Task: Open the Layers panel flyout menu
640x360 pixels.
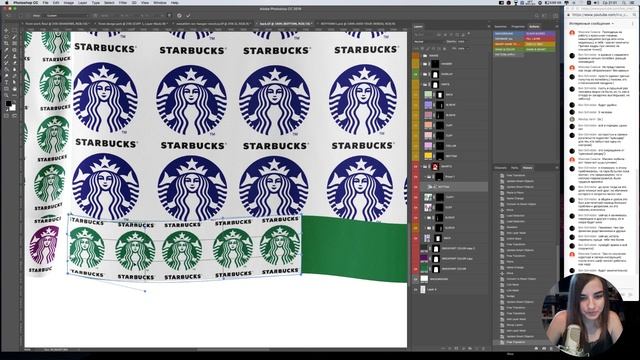Action: point(489,27)
